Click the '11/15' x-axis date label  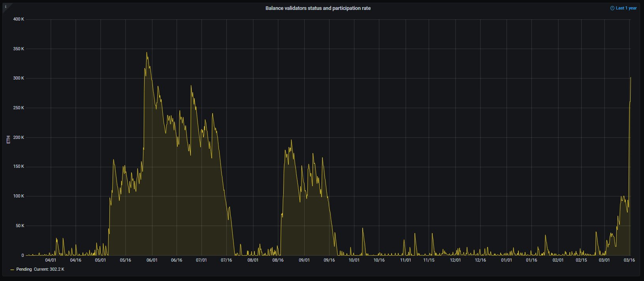pos(429,260)
